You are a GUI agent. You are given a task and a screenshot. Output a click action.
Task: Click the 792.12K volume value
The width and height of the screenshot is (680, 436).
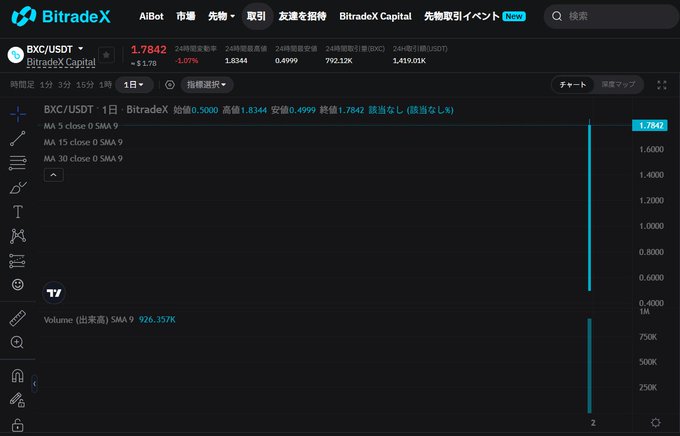point(339,61)
